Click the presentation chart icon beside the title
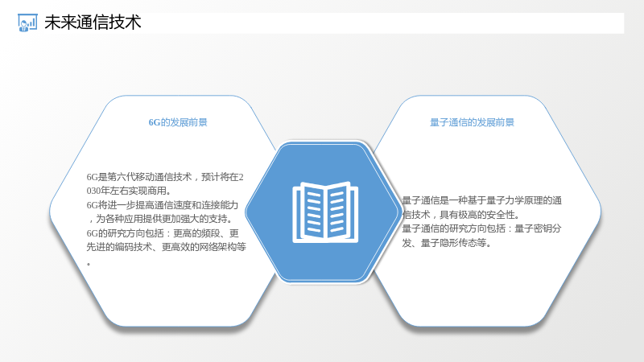 (x=27, y=23)
